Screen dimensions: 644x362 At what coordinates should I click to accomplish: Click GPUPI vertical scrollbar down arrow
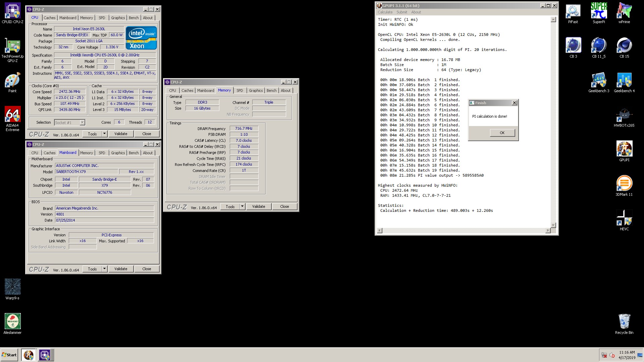pos(553,225)
